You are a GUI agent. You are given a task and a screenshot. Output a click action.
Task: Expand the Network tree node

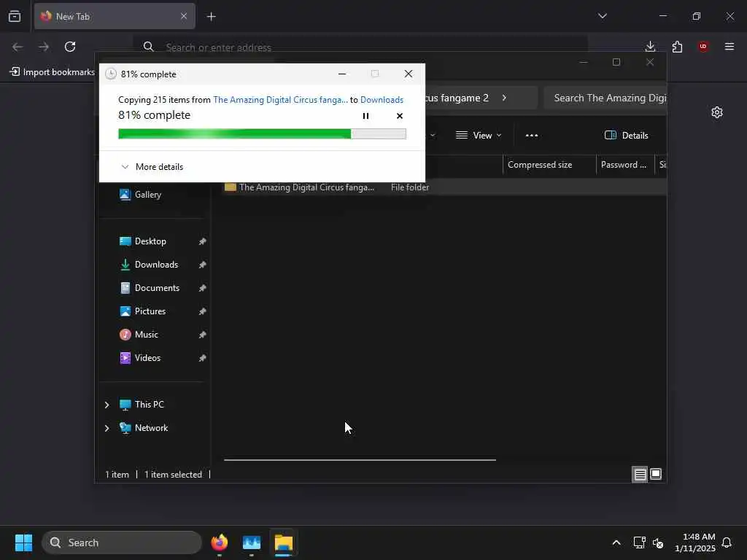[x=107, y=428]
